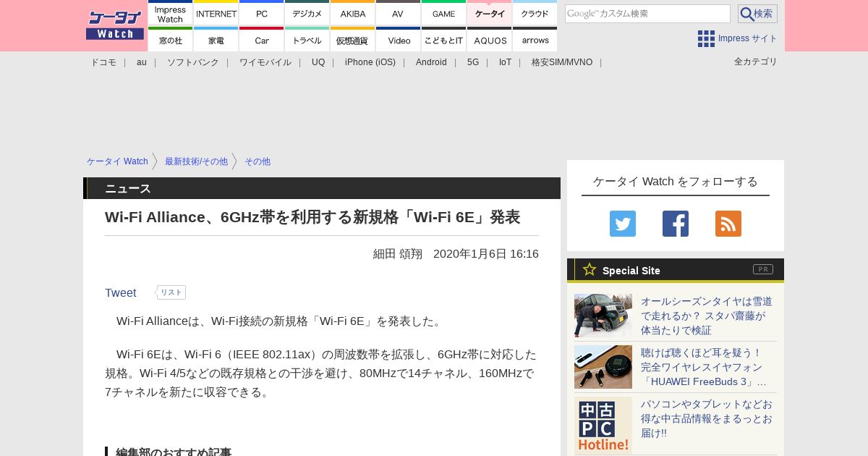The height and width of the screenshot is (456, 868).
Task: Open the IoT category link
Action: click(505, 62)
